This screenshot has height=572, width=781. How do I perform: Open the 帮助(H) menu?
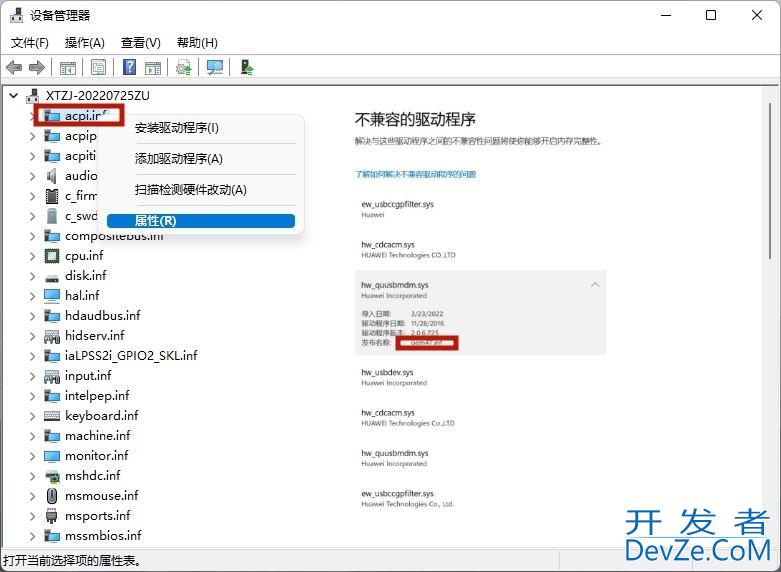click(197, 43)
